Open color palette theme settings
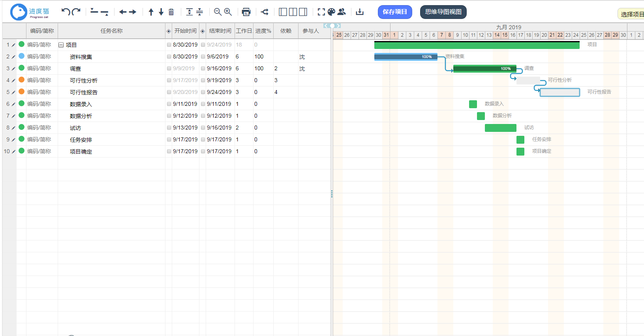The width and height of the screenshot is (644, 336). 332,12
